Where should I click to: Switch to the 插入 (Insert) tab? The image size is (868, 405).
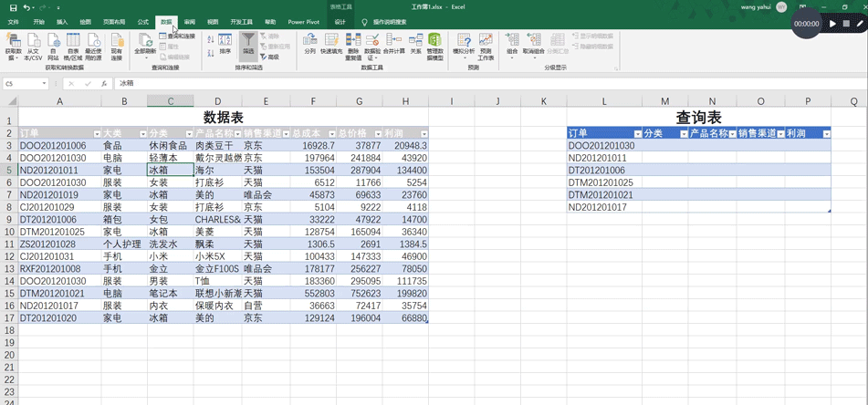click(x=62, y=22)
